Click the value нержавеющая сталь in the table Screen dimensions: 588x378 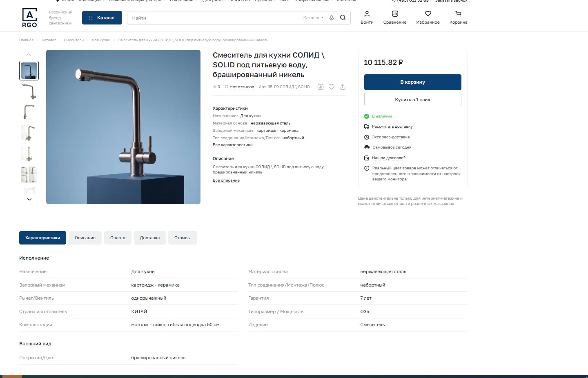pos(383,271)
